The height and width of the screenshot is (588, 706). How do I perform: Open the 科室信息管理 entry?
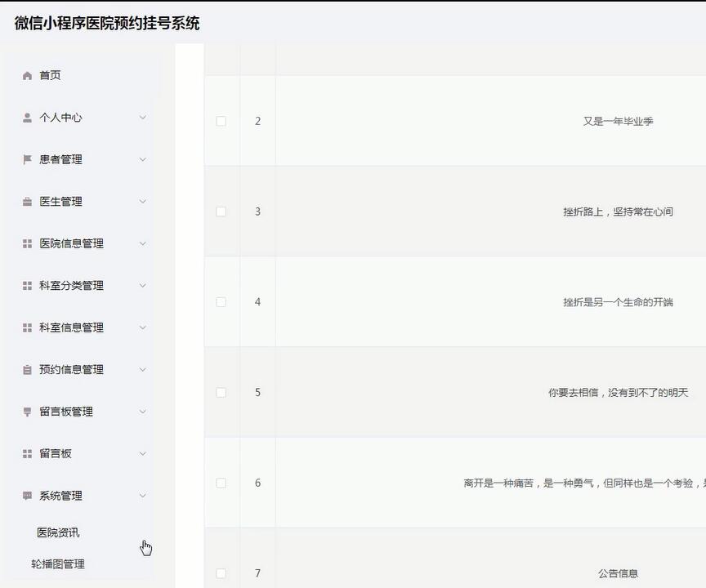click(71, 327)
